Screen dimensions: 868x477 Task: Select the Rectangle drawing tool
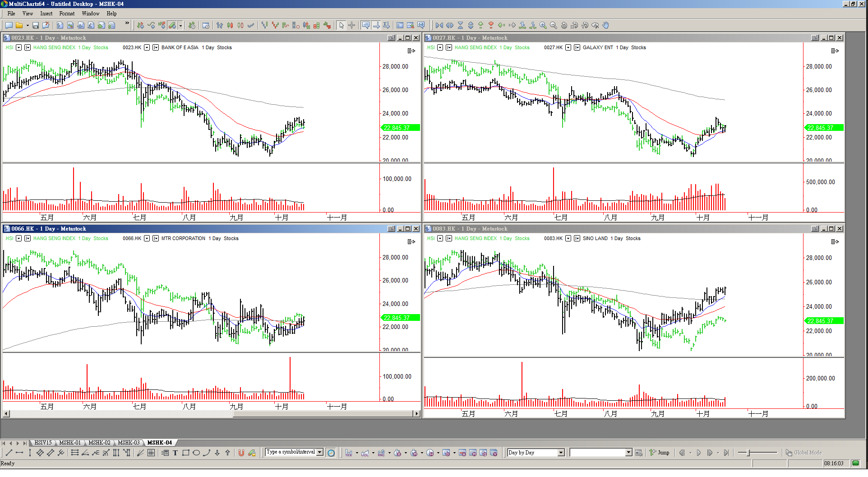[185, 453]
